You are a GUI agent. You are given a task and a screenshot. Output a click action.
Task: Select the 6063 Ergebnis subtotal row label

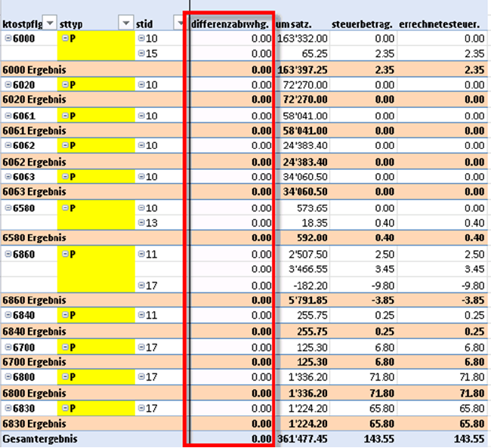click(x=35, y=191)
